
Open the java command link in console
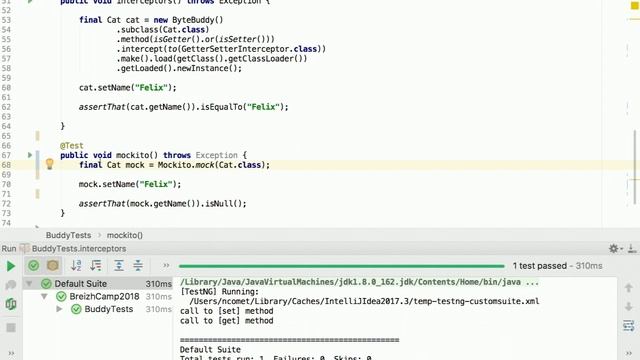(x=359, y=282)
